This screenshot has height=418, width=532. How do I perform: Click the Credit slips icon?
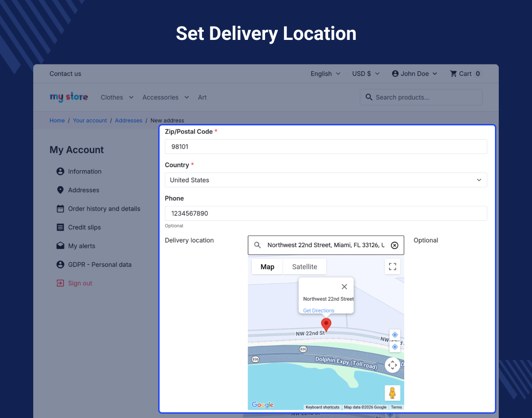[x=60, y=228]
